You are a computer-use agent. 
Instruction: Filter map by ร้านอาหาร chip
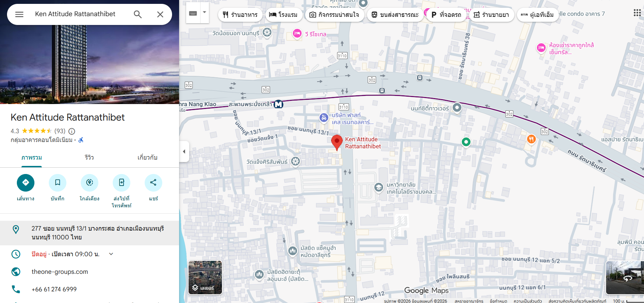click(x=240, y=15)
